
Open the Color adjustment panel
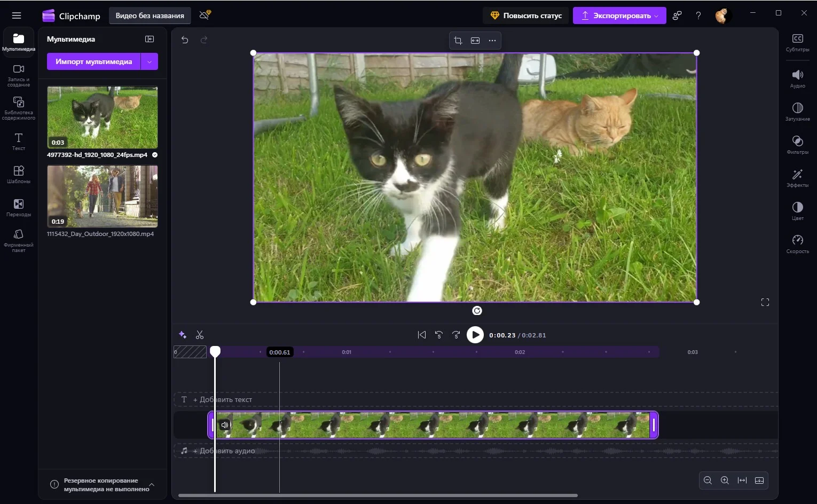point(797,210)
